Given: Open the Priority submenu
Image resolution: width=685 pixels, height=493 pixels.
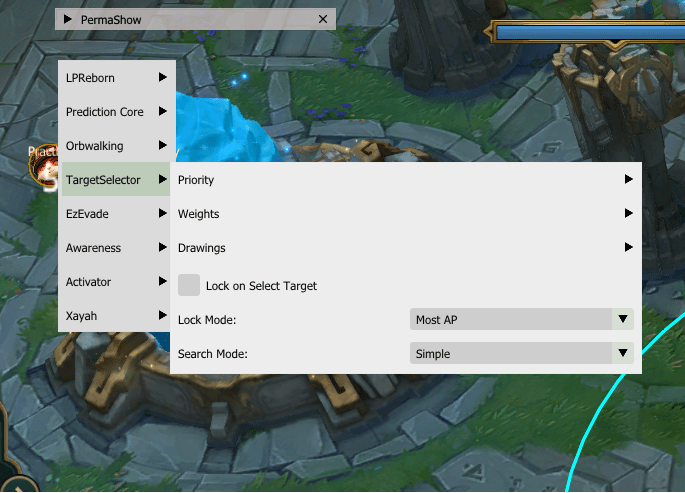Looking at the screenshot, I should click(406, 179).
